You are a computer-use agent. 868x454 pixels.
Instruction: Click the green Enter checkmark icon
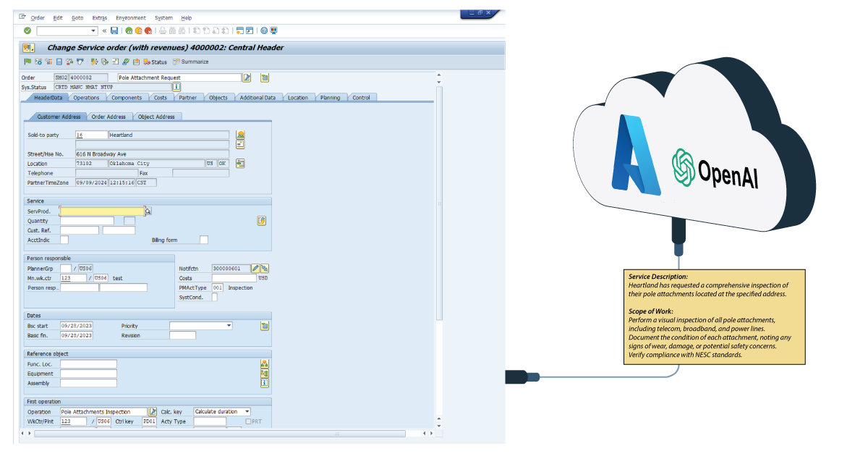pyautogui.click(x=27, y=30)
